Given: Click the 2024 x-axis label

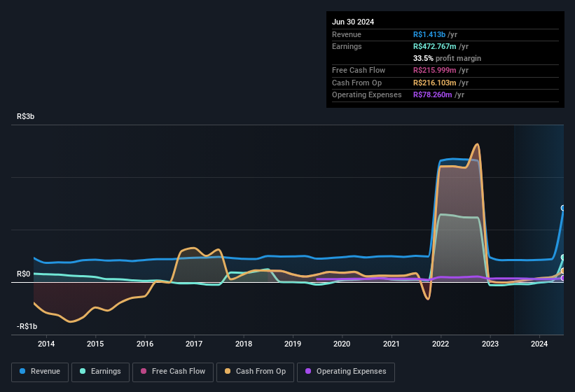Looking at the screenshot, I should point(539,344).
